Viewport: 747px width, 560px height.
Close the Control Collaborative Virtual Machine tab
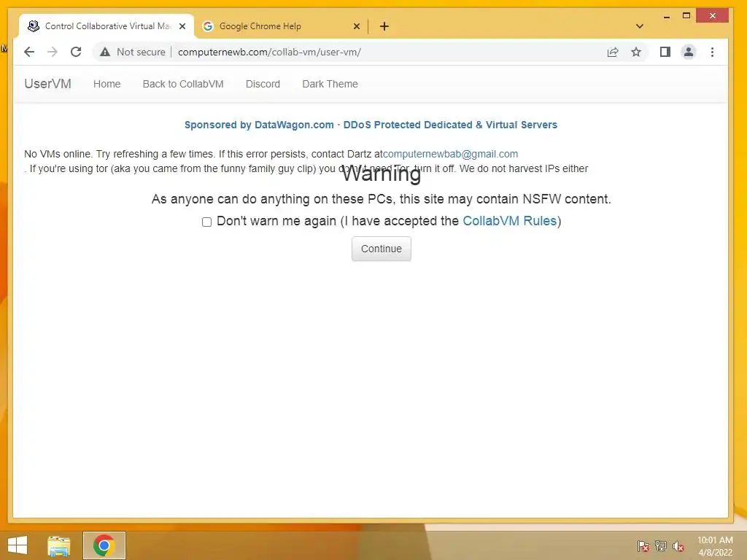[x=182, y=26]
